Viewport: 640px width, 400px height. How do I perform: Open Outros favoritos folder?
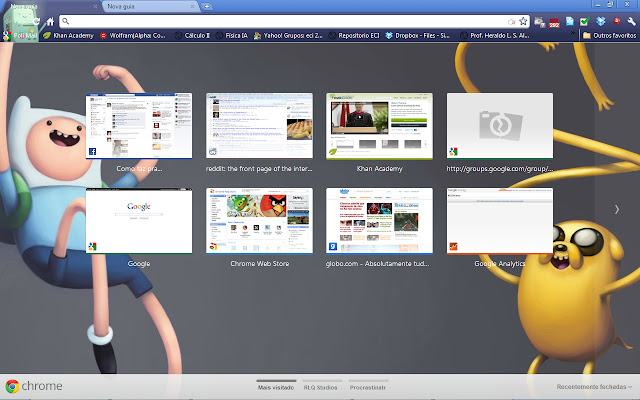[609, 36]
